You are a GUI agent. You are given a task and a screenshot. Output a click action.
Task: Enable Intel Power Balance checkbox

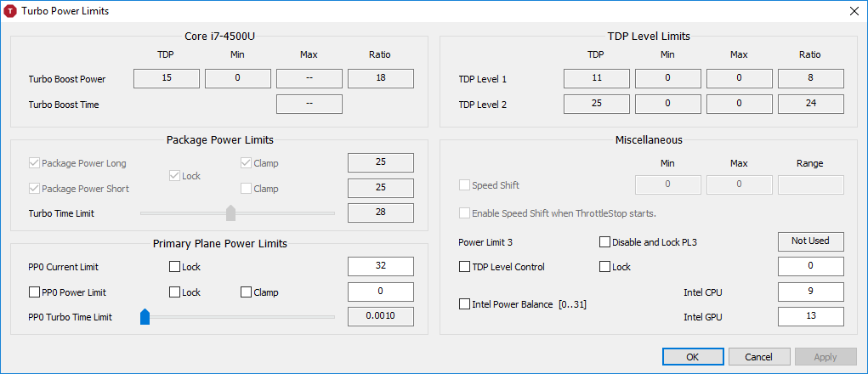[464, 304]
